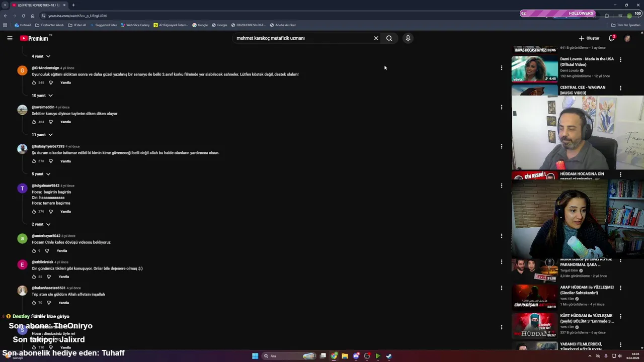The image size is (644, 362).
Task: Open options for CENTRAL CEE WAGWAN video
Action: pyautogui.click(x=620, y=88)
